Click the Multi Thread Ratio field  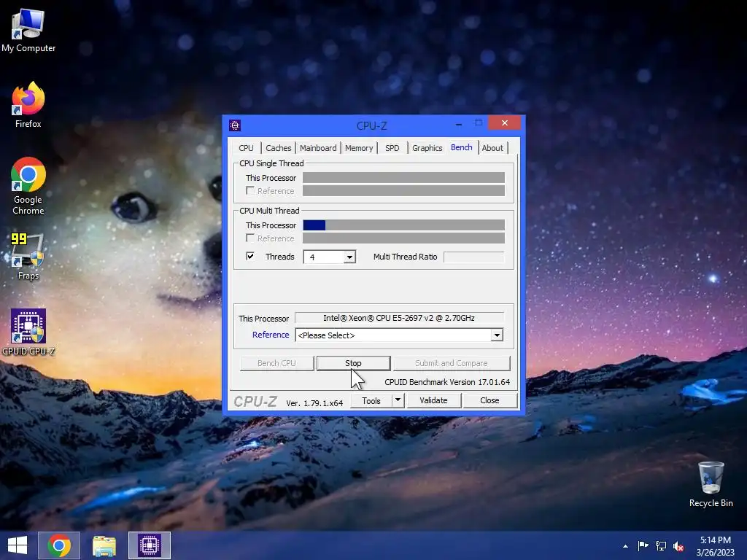click(473, 257)
